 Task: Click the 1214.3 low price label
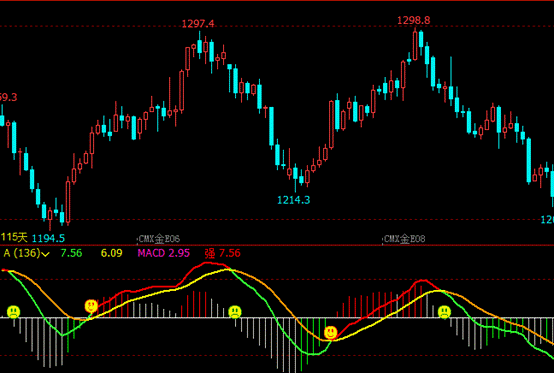pos(294,200)
